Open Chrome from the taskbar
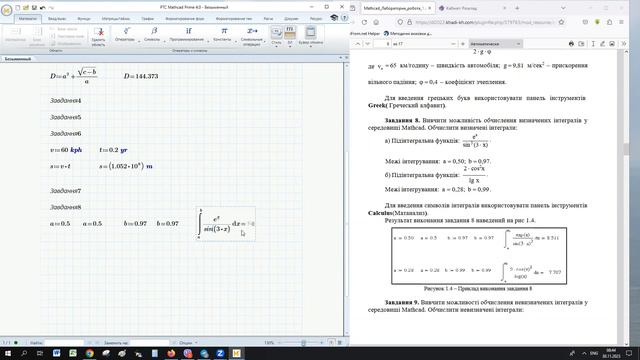This screenshot has height=360, width=640. click(89, 353)
